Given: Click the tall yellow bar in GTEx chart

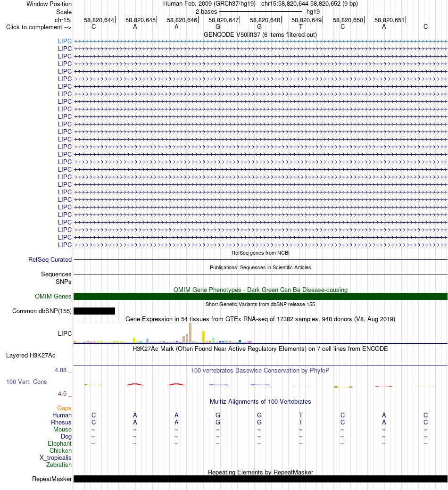Looking at the screenshot, I should coord(203,337).
